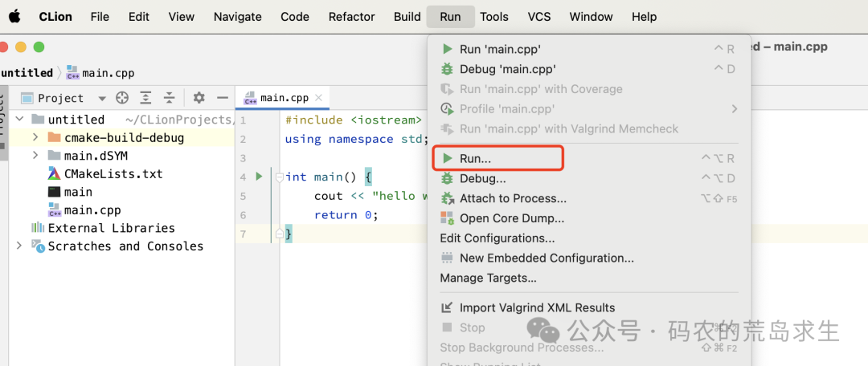The image size is (868, 366).
Task: Choose the Debug... menu entry
Action: coord(589,178)
